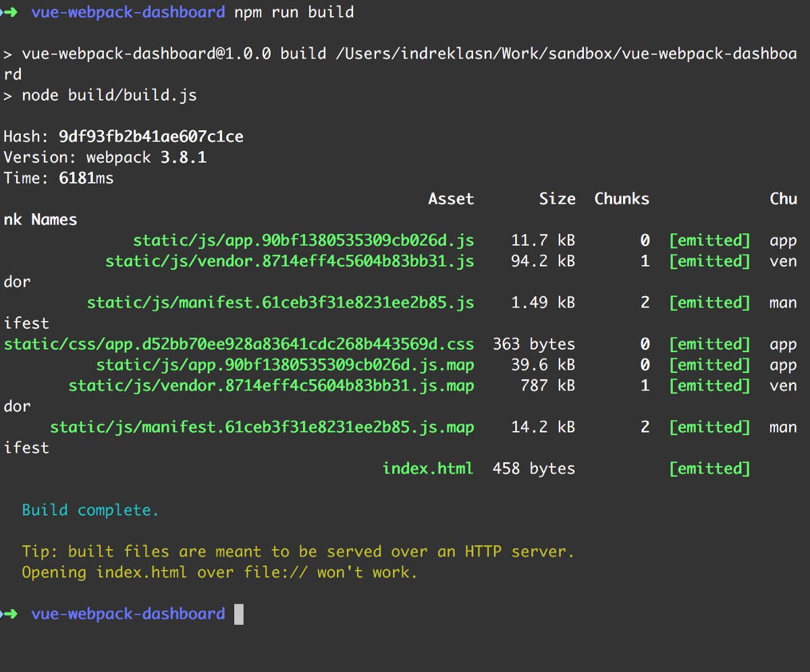Click the hash value 9df93fb2b41ae607c1ce
810x672 pixels.
click(151, 137)
